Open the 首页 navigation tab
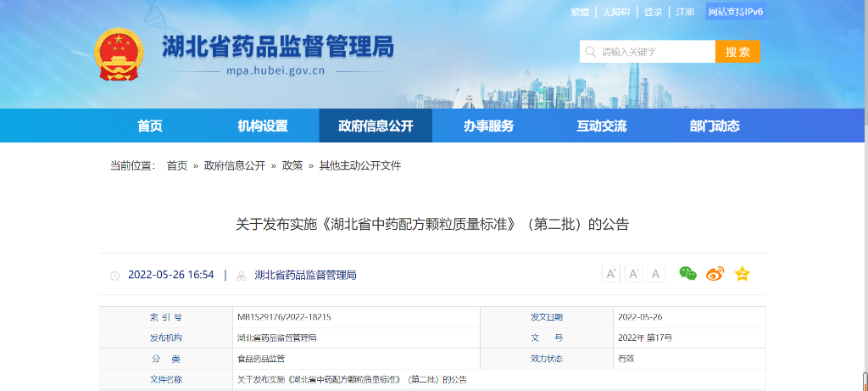 pos(150,126)
